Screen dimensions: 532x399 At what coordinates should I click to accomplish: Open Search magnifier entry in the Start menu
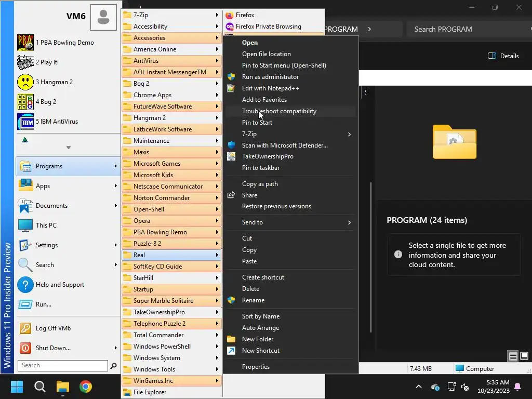tap(68, 264)
